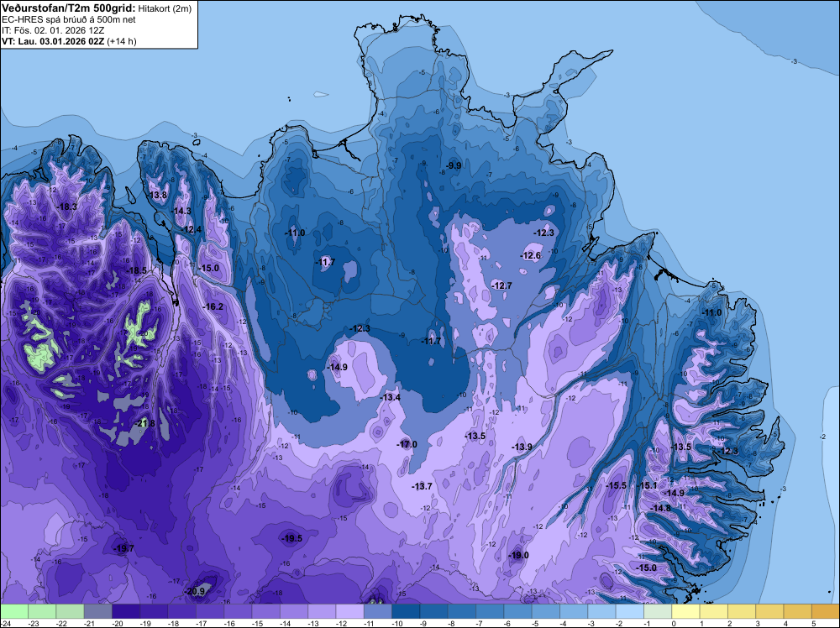Image resolution: width=840 pixels, height=628 pixels.
Task: Click the -12.4 temperature label
Action: click(192, 230)
